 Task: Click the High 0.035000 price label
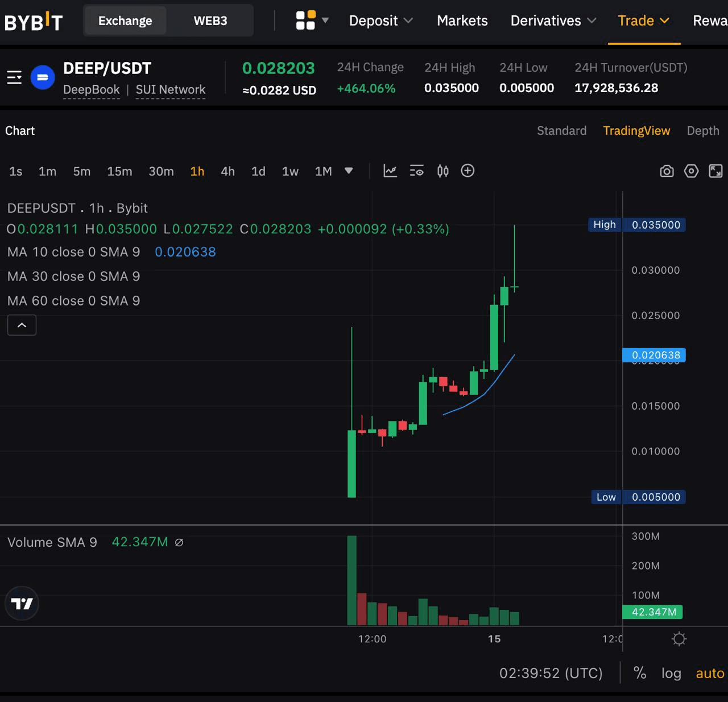coord(636,225)
